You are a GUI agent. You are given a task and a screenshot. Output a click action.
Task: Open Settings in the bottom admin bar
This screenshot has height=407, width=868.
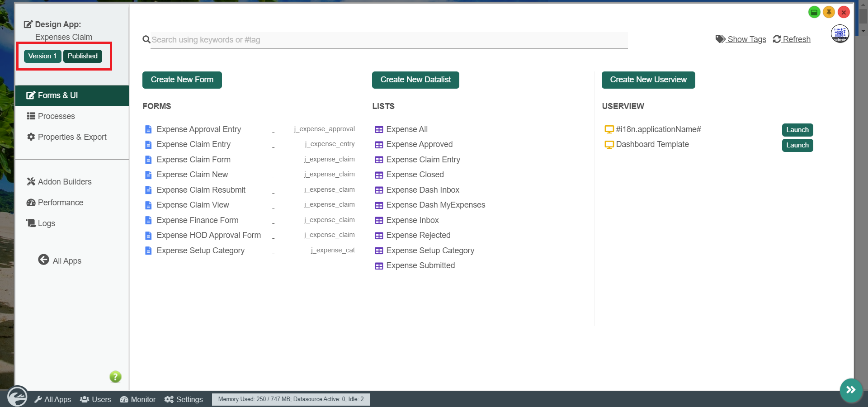click(x=184, y=399)
